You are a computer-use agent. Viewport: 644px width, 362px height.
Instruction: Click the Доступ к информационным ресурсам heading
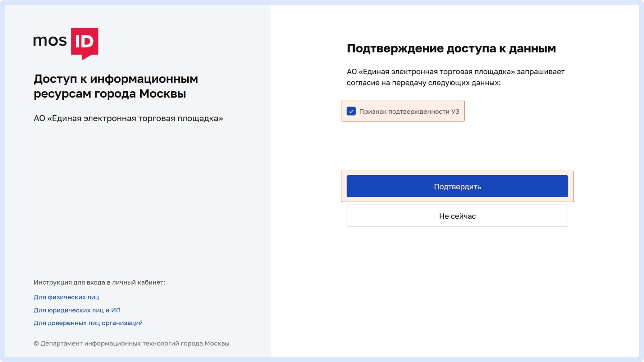pos(116,86)
